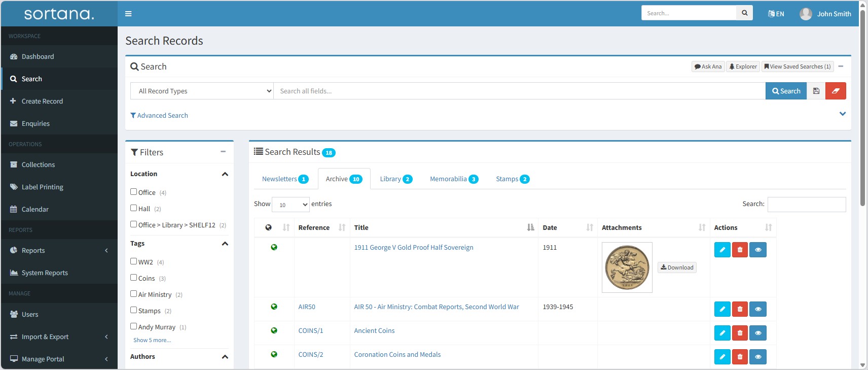Click the blue Search button
Screen dimensions: 868x370
786,91
